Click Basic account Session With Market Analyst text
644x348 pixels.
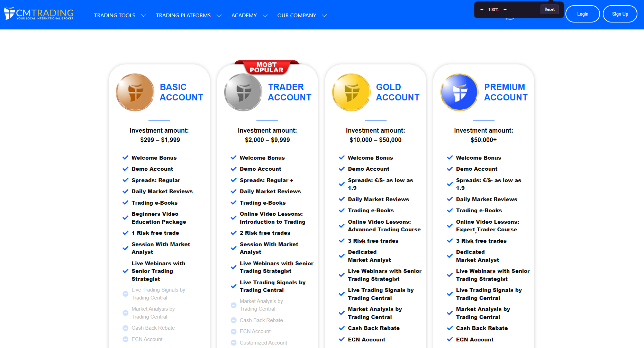click(x=161, y=248)
